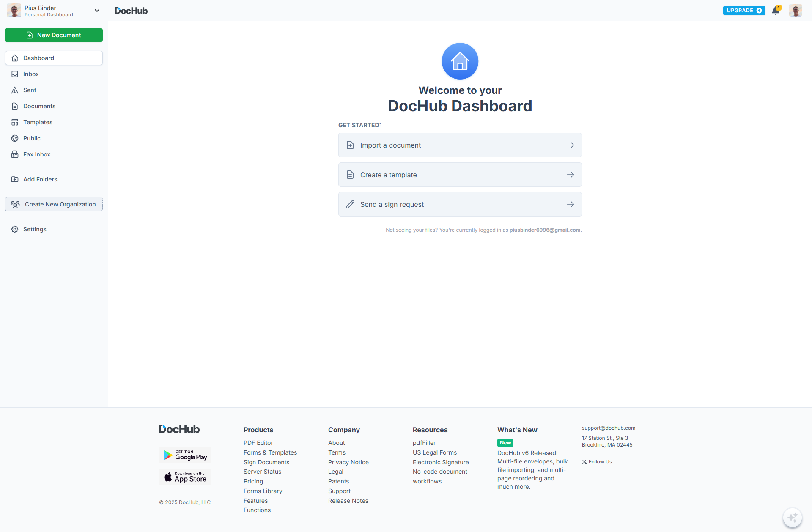This screenshot has width=812, height=532.
Task: Click the green New Document button
Action: point(54,35)
